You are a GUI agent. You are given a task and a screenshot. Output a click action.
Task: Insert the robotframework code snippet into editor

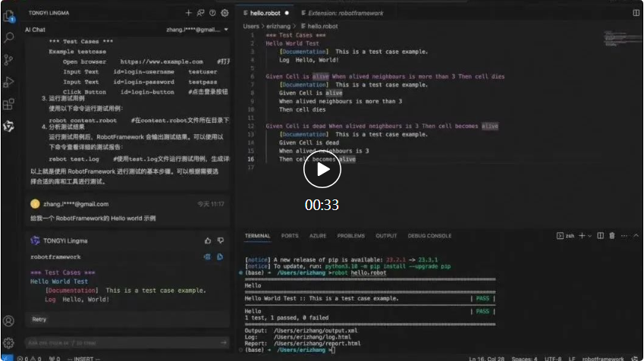coord(207,256)
